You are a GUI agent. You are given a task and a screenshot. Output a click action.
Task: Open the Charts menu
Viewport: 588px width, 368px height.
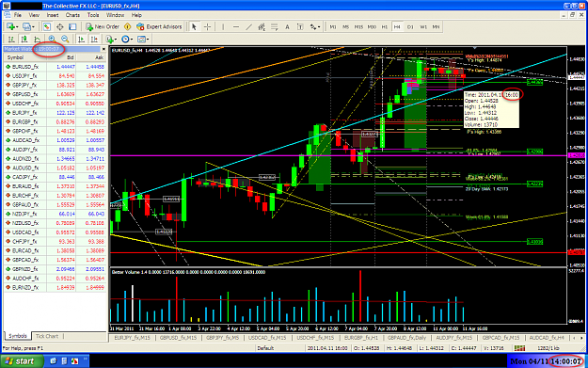point(72,15)
